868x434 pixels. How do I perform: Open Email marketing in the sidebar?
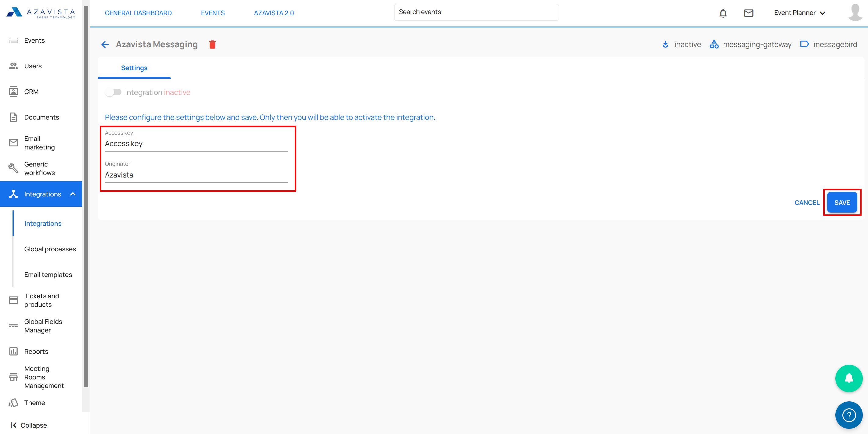[x=41, y=143]
